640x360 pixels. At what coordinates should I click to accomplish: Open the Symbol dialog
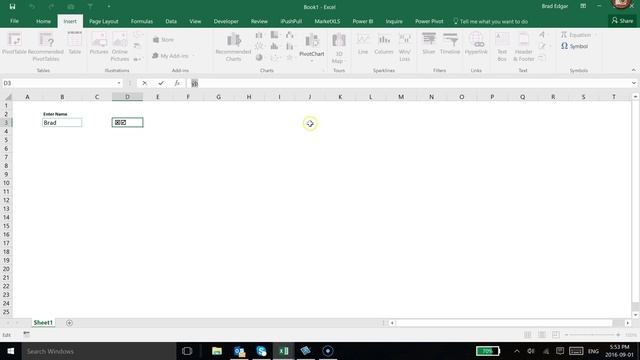point(574,46)
